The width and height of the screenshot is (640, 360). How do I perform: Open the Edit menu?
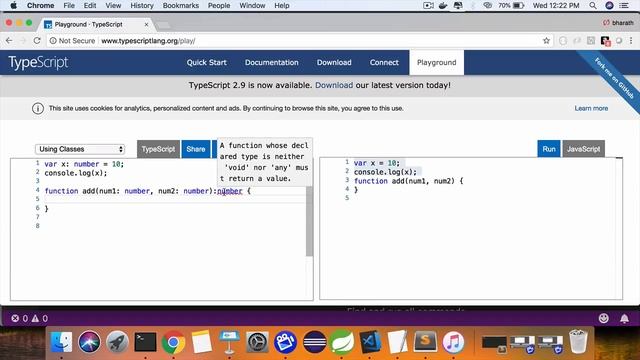[90, 5]
